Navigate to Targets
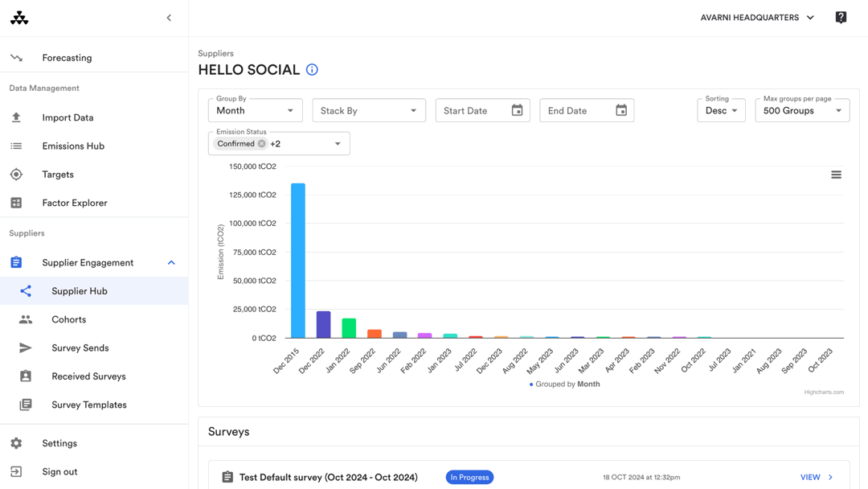868x489 pixels. [58, 175]
